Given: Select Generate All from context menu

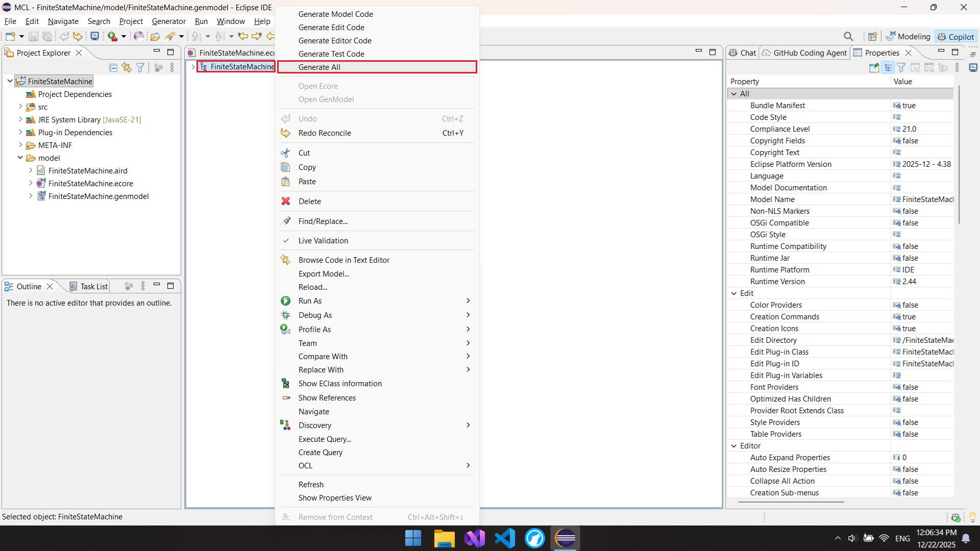Looking at the screenshot, I should (x=319, y=67).
